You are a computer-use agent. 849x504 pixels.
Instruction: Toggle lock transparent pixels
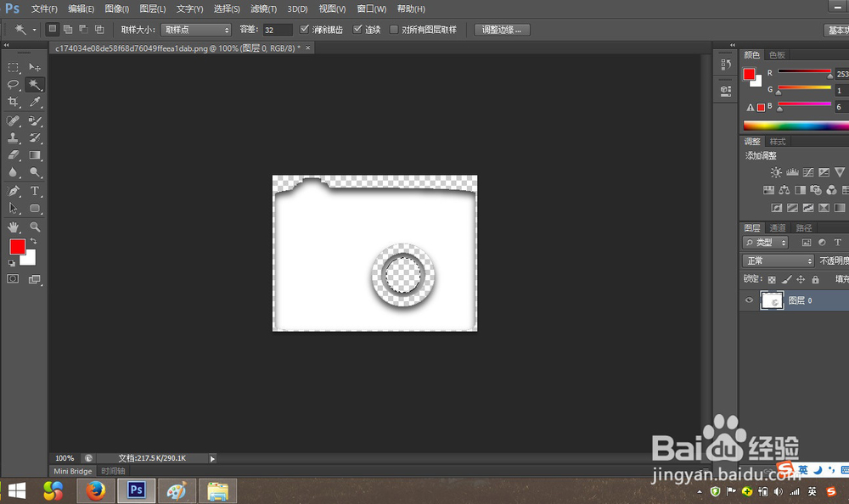point(772,279)
